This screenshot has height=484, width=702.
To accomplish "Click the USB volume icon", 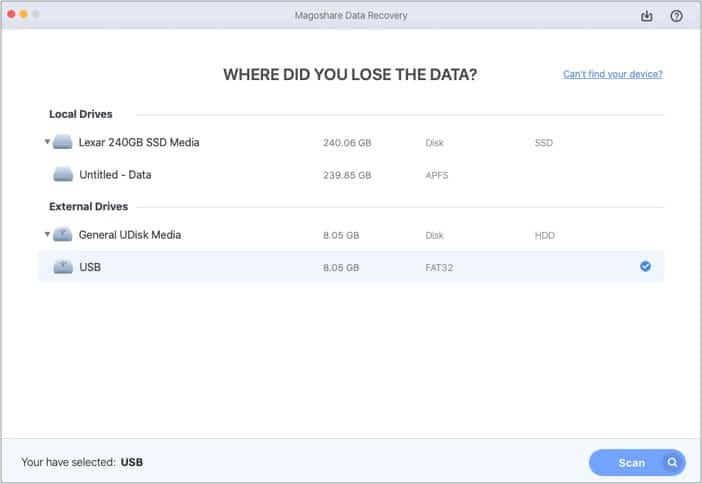I will pyautogui.click(x=63, y=267).
